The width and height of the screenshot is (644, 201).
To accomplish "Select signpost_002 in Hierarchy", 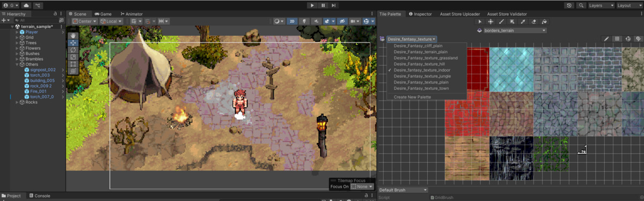I will [43, 70].
